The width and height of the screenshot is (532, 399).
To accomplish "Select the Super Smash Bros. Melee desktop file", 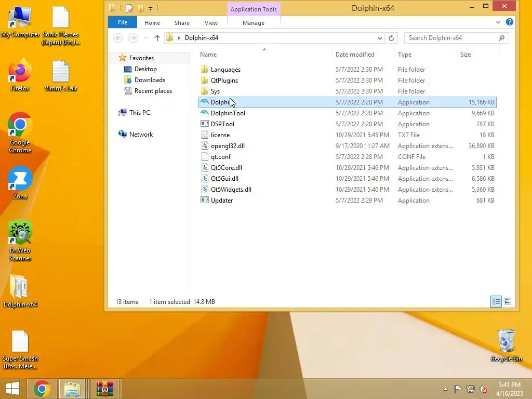I will click(x=20, y=350).
